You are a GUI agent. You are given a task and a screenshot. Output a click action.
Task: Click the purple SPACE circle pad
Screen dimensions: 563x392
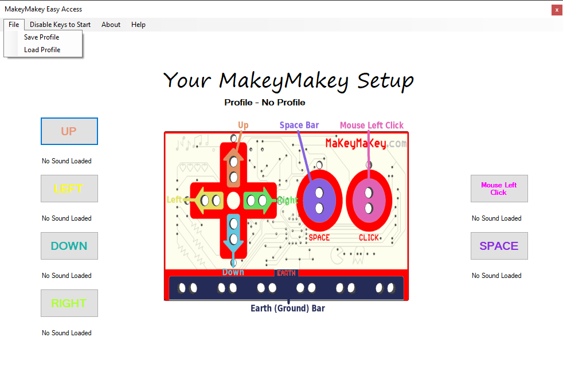pos(319,199)
